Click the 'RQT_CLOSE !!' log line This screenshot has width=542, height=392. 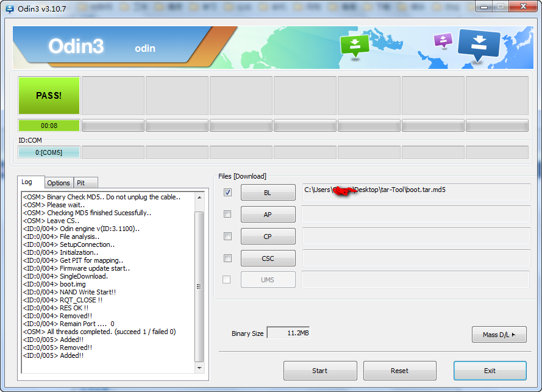click(63, 301)
